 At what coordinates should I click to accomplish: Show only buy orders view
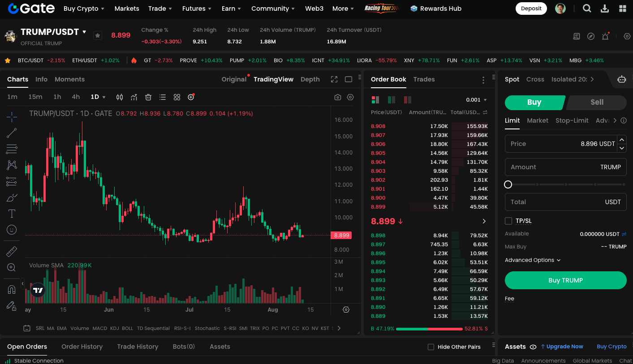click(x=392, y=100)
